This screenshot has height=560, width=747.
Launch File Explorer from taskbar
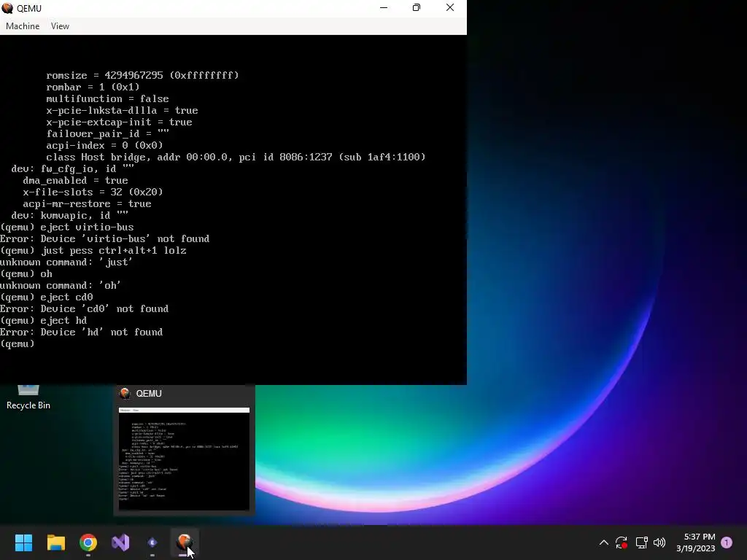pyautogui.click(x=55, y=542)
